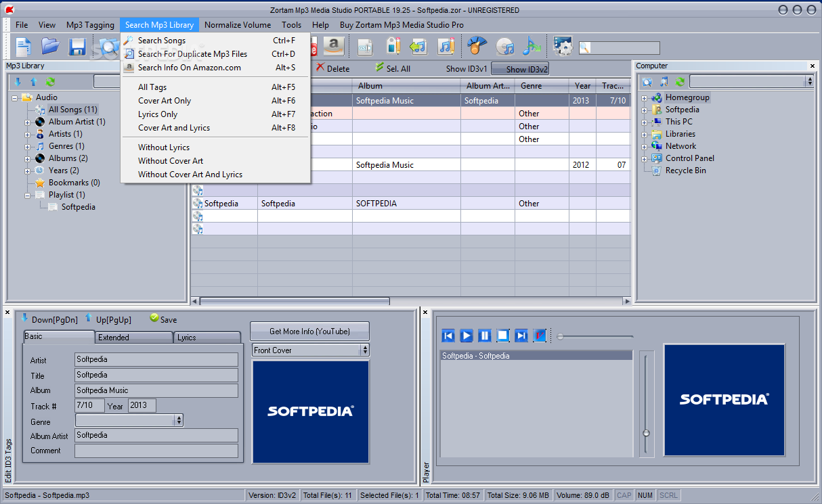The width and height of the screenshot is (822, 504).
Task: Expand the This PC node
Action: [x=645, y=122]
